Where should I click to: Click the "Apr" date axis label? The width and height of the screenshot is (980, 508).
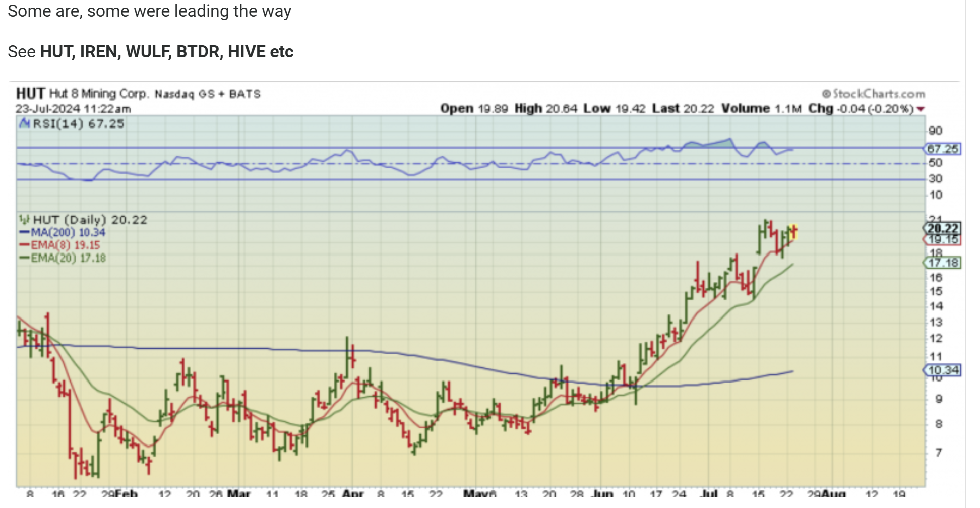click(352, 494)
